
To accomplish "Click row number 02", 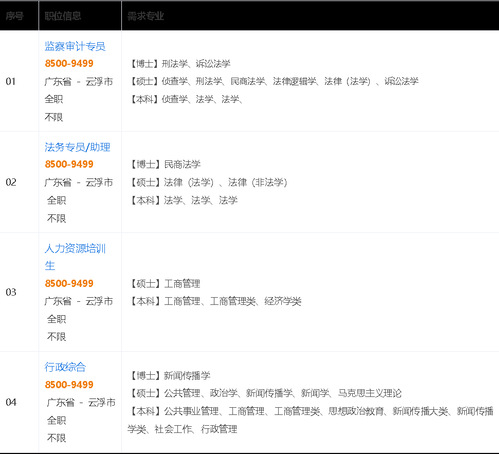I will 11,182.
